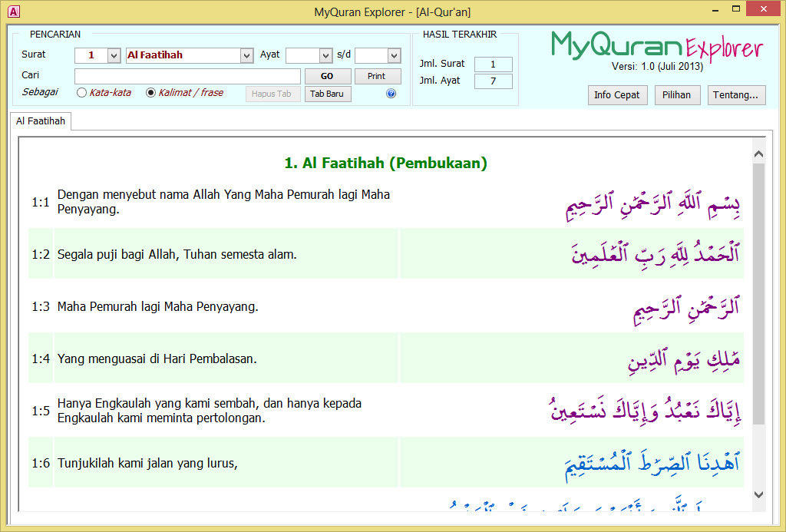786x532 pixels.
Task: Open the Surat number dropdown
Action: tap(114, 55)
